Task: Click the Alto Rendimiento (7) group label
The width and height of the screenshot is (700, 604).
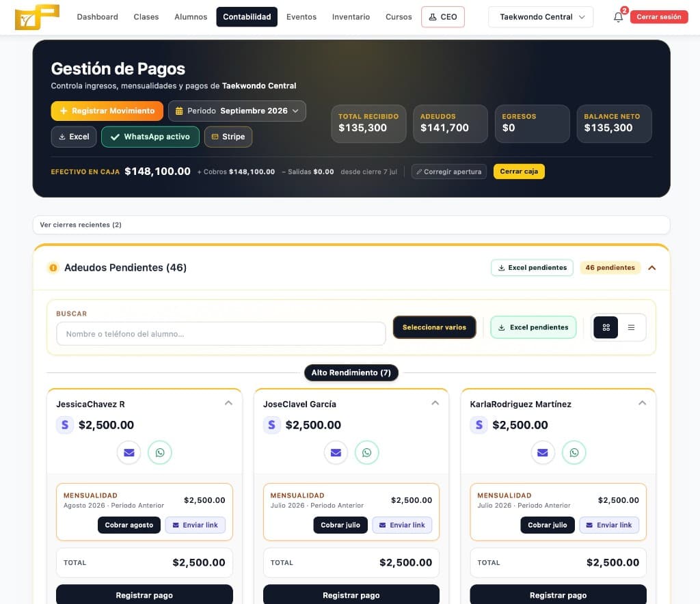Action: pos(351,372)
